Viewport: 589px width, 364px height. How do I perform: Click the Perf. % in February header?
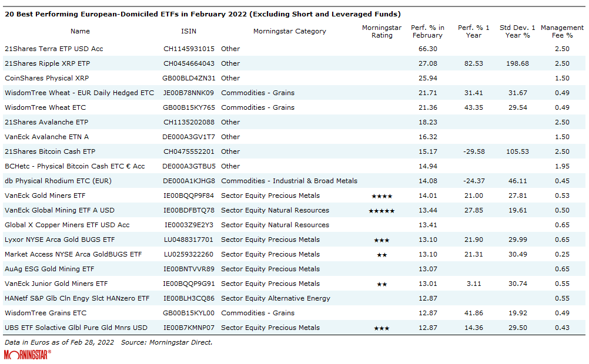pos(427,31)
